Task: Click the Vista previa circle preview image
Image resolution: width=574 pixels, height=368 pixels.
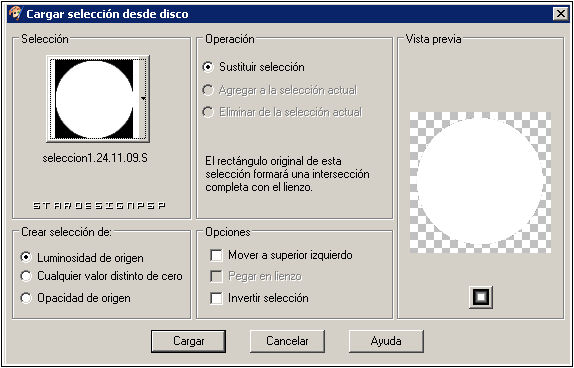Action: 480,183
